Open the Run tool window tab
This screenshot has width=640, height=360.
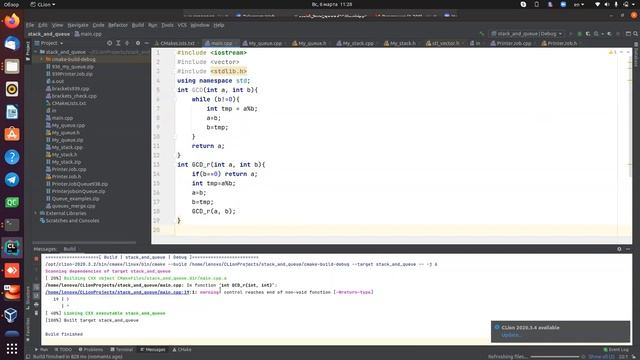point(41,349)
